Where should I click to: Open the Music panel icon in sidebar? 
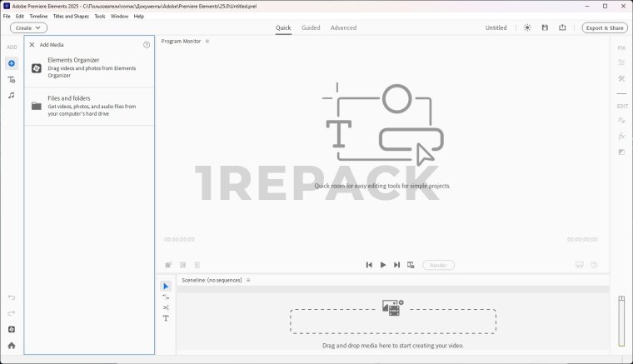12,95
